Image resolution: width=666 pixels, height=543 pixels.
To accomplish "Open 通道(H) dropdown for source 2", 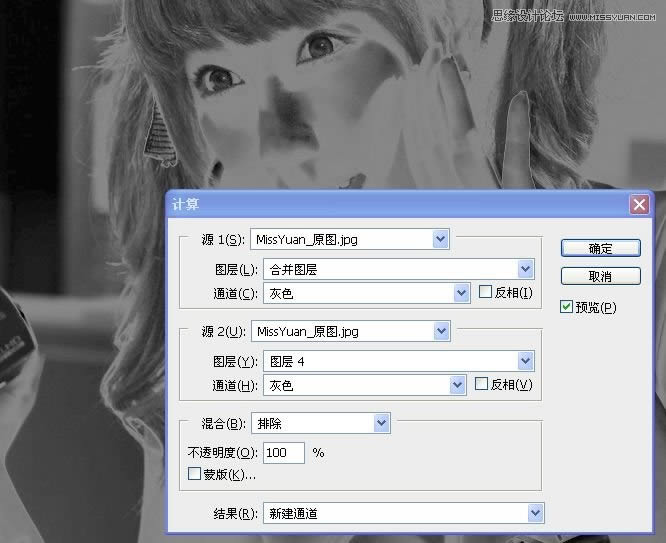I will [x=458, y=385].
